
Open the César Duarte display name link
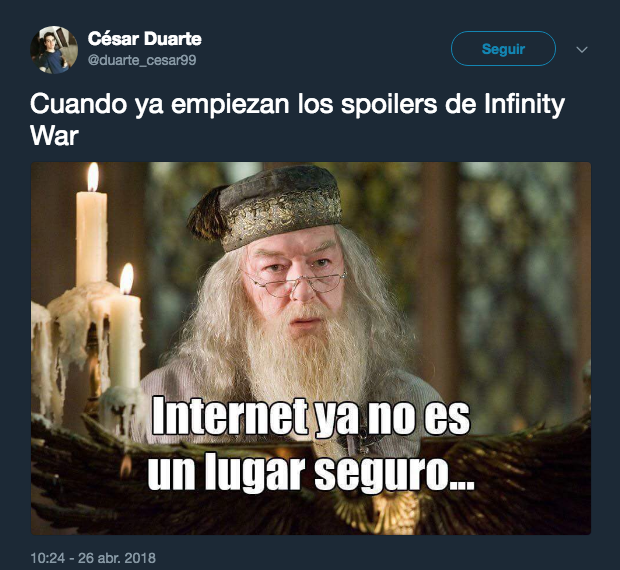[x=145, y=39]
